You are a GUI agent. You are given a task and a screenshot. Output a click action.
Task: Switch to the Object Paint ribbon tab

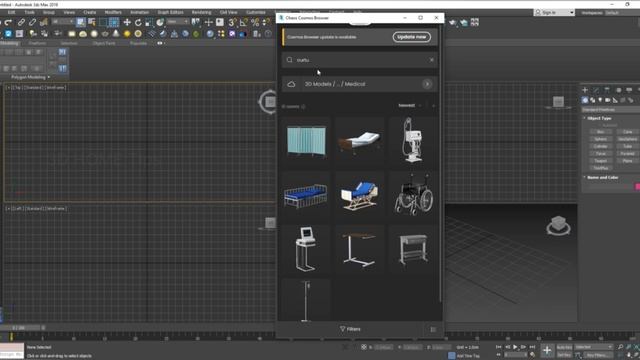pyautogui.click(x=104, y=43)
